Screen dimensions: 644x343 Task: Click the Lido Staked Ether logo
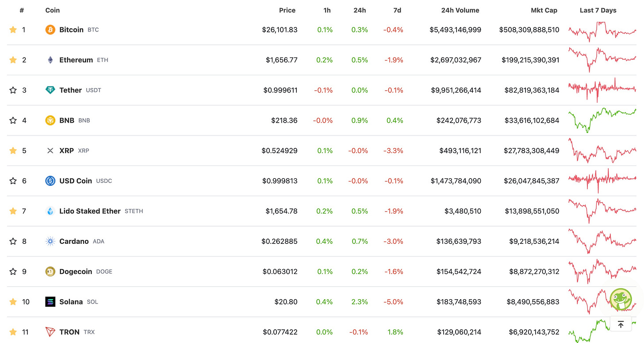[50, 211]
